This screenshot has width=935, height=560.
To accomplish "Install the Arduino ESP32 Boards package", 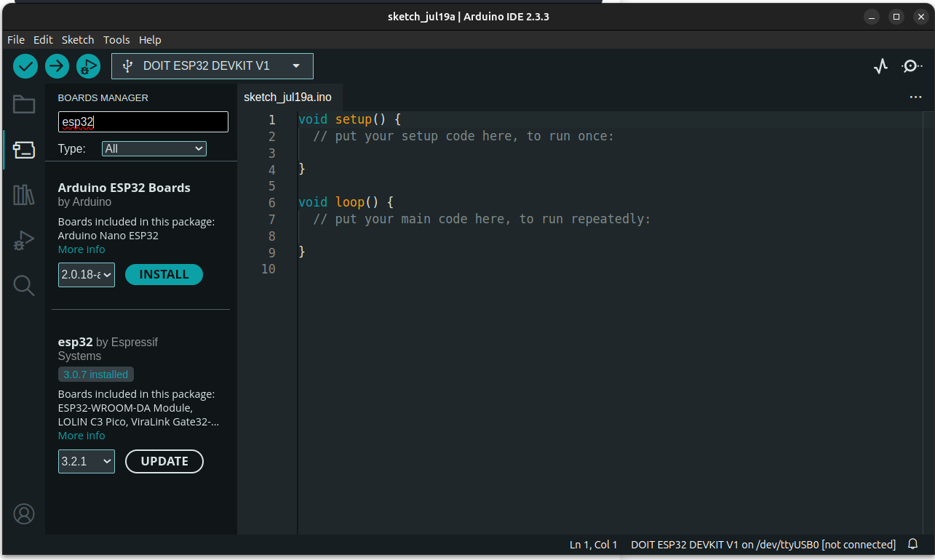I will click(x=164, y=275).
